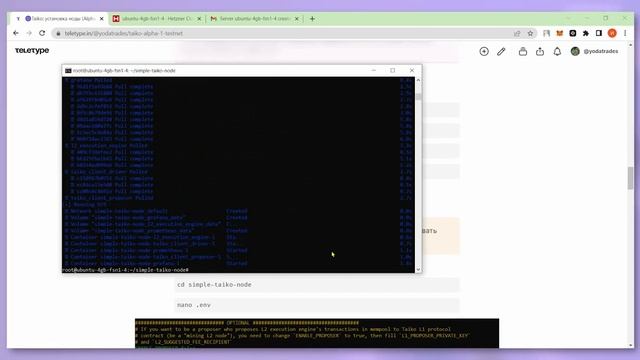The width and height of the screenshot is (640, 360).
Task: Close the terminal window
Action: (412, 71)
